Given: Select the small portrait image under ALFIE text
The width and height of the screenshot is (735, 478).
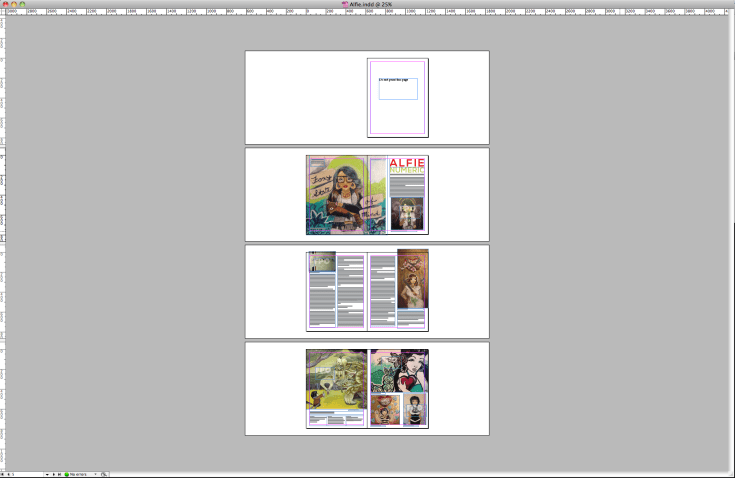Looking at the screenshot, I should tap(407, 214).
